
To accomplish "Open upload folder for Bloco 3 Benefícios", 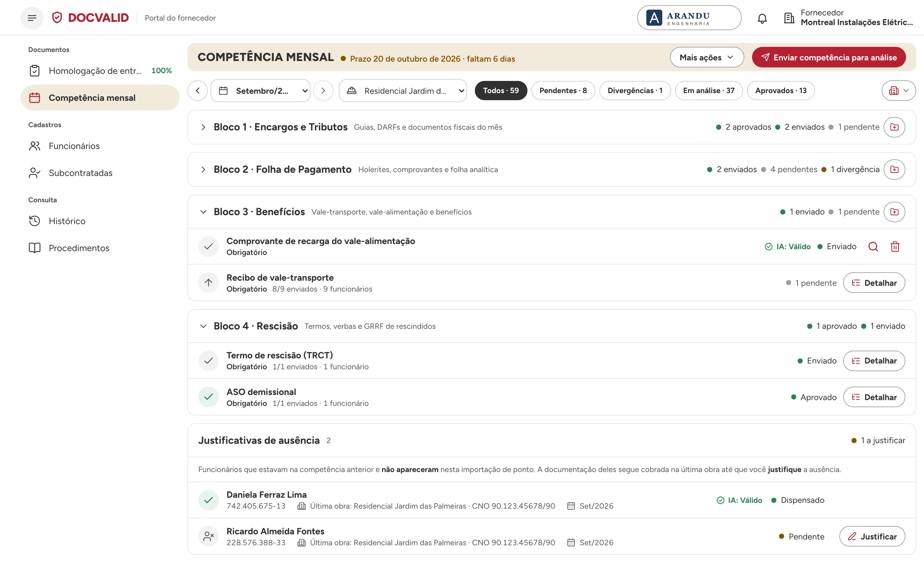I will [x=894, y=212].
